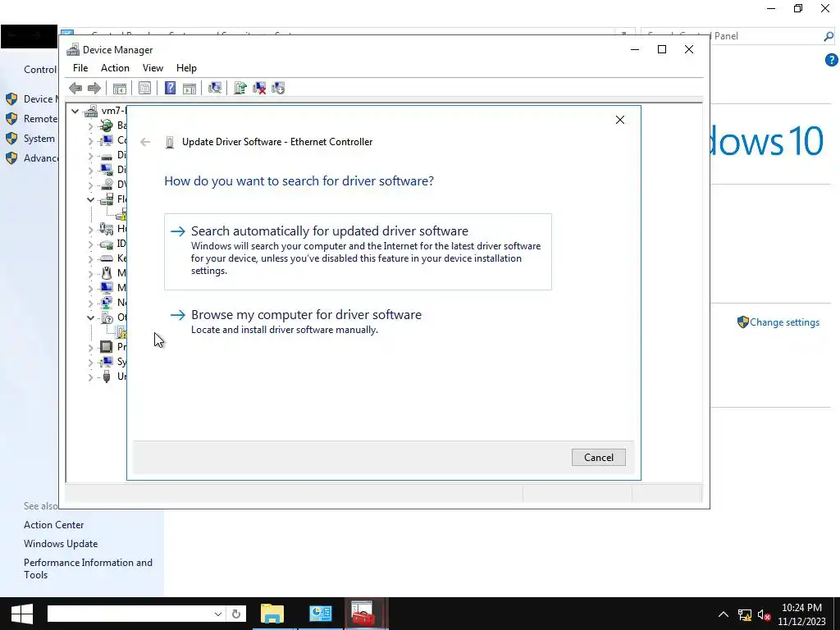Select the Keyboards category icon in the tree
This screenshot has height=630, width=840.
tap(107, 258)
